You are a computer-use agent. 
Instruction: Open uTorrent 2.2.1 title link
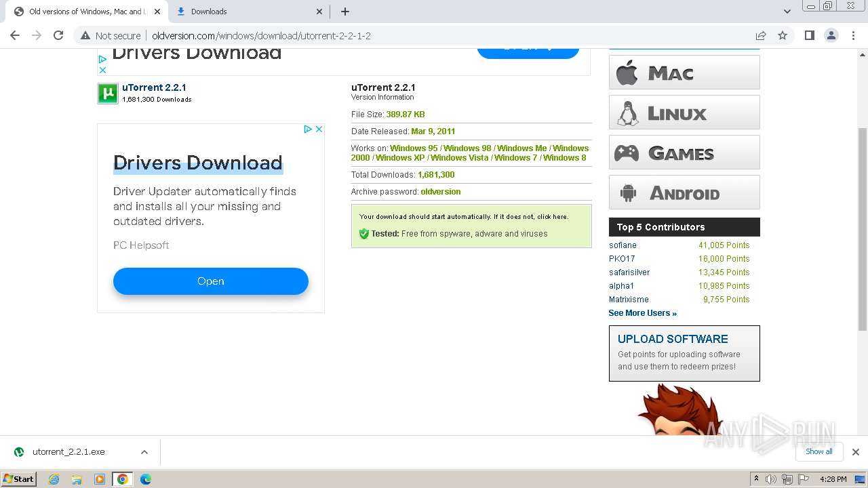pyautogui.click(x=154, y=87)
